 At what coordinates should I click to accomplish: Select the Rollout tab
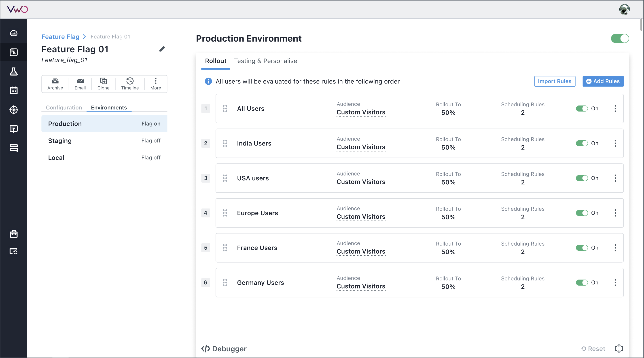(216, 61)
